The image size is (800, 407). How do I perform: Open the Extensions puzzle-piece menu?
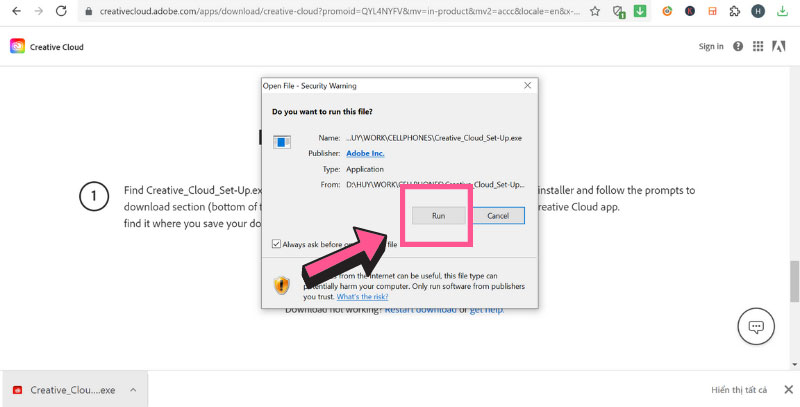coord(735,11)
